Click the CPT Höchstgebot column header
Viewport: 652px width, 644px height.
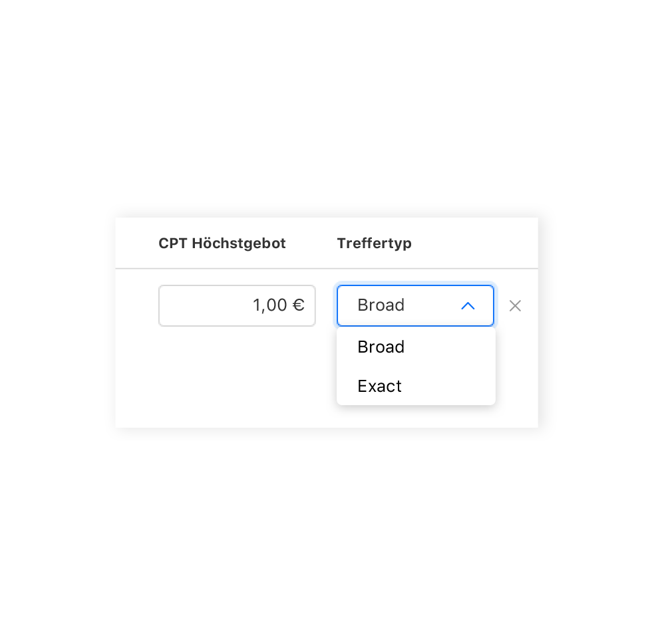222,243
